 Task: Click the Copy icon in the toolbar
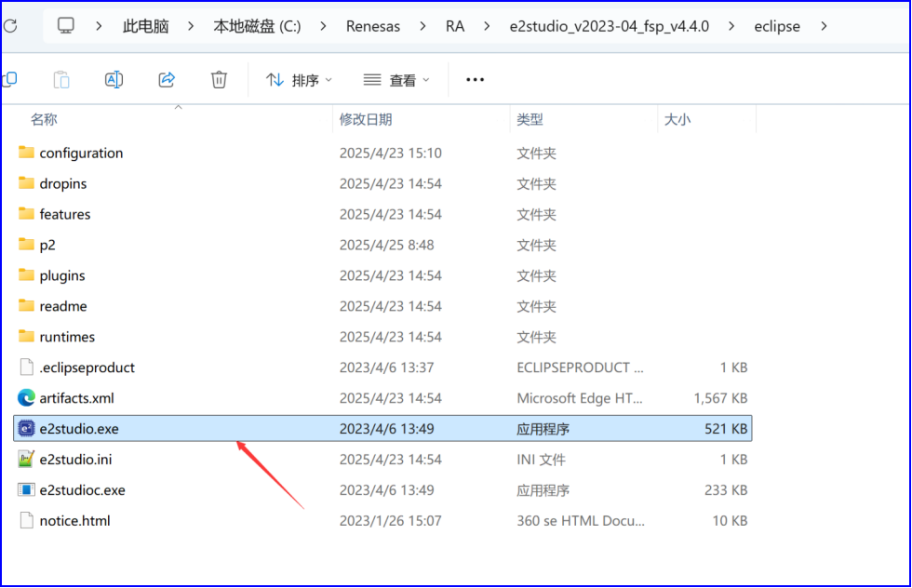[9, 80]
